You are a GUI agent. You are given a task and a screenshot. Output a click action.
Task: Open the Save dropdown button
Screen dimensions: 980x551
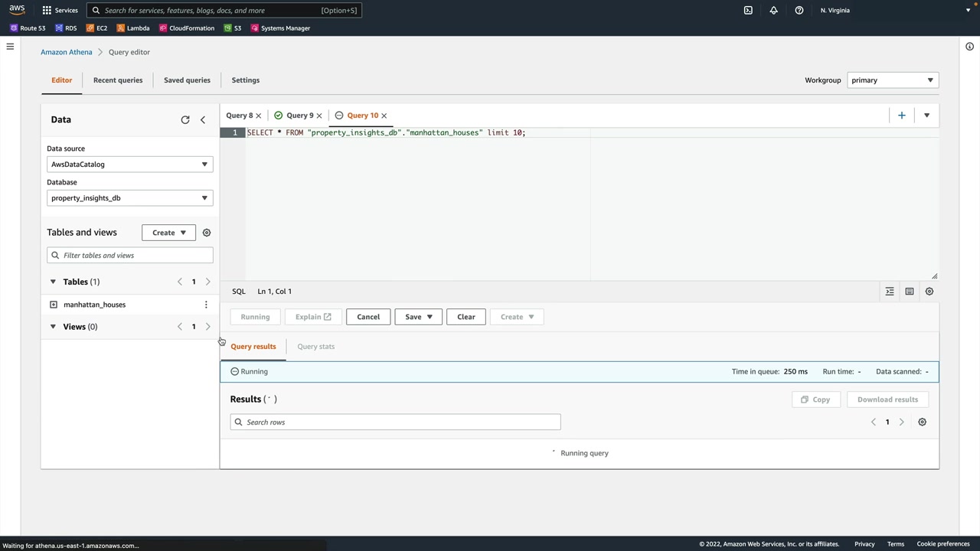click(x=418, y=317)
